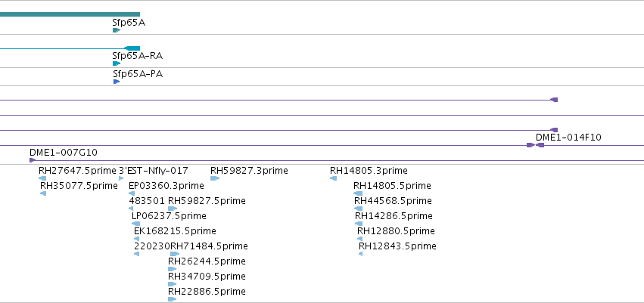
Task: Select the RH12843.5prime small arrow glyph
Action: [361, 254]
